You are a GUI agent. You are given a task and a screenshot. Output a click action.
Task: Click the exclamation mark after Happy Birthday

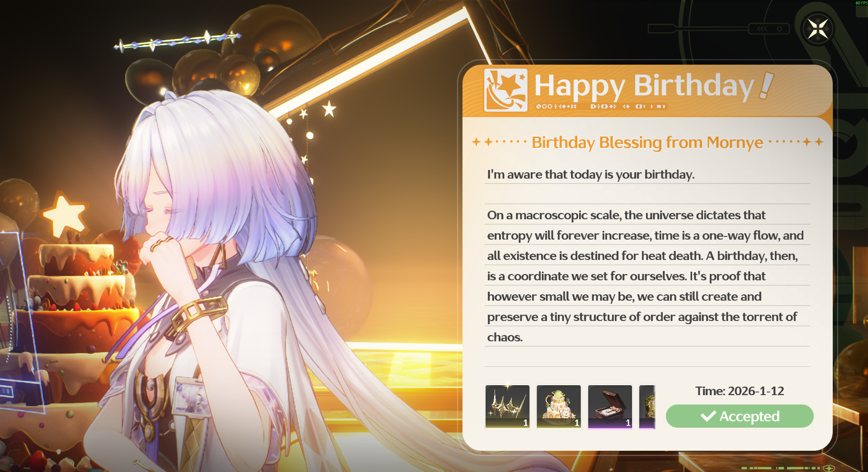pos(767,85)
